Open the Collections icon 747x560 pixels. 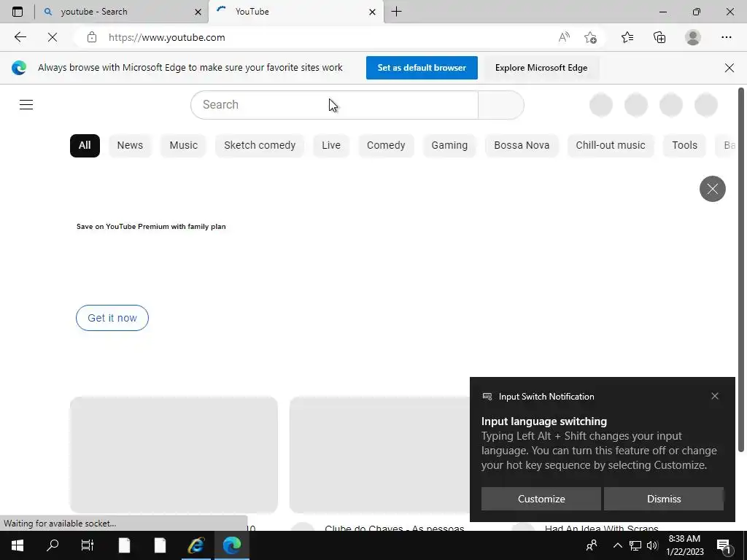coord(659,37)
